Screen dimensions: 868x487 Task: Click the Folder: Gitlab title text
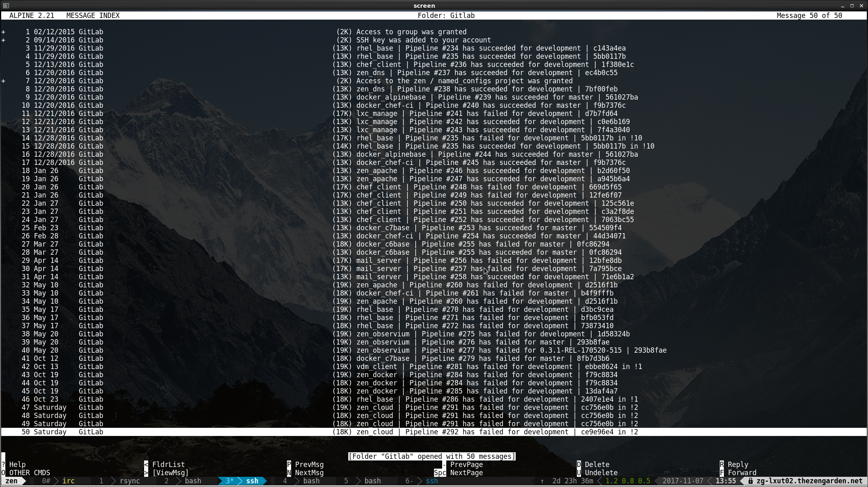[x=446, y=16]
